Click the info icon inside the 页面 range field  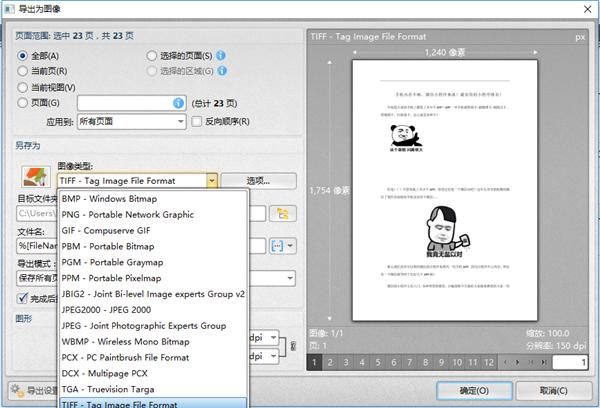coord(178,103)
